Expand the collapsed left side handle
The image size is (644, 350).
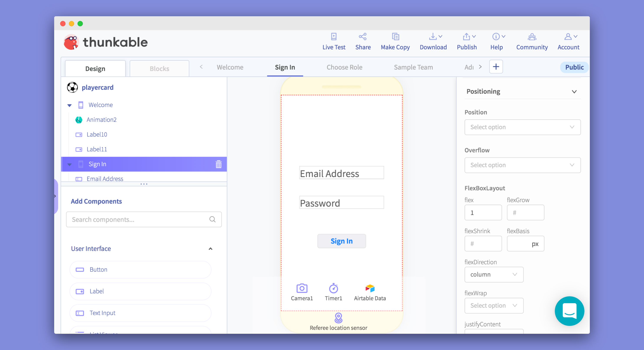[x=56, y=196]
